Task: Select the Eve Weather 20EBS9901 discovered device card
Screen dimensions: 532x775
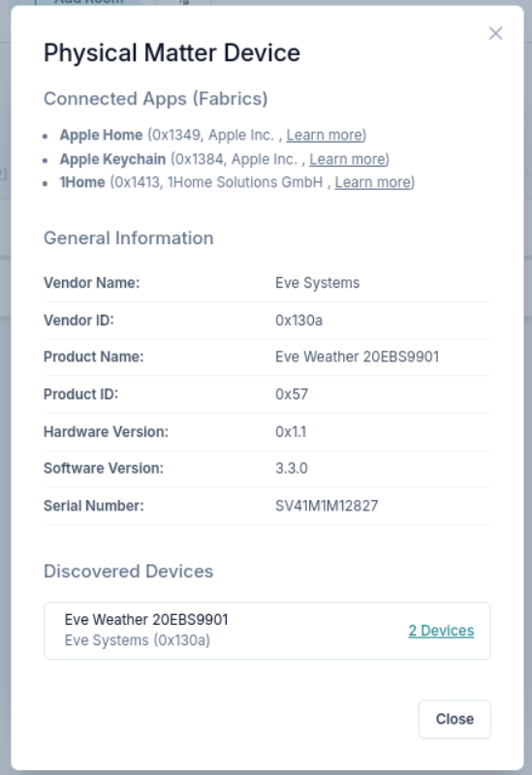Action: click(267, 631)
